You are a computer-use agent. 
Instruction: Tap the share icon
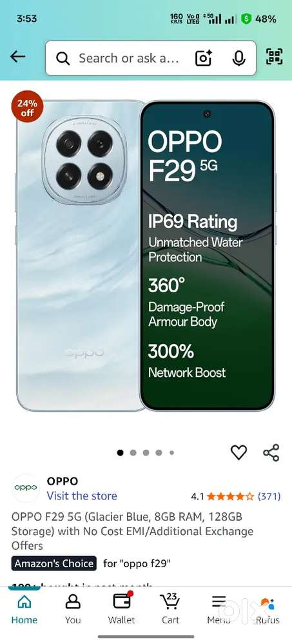[271, 452]
